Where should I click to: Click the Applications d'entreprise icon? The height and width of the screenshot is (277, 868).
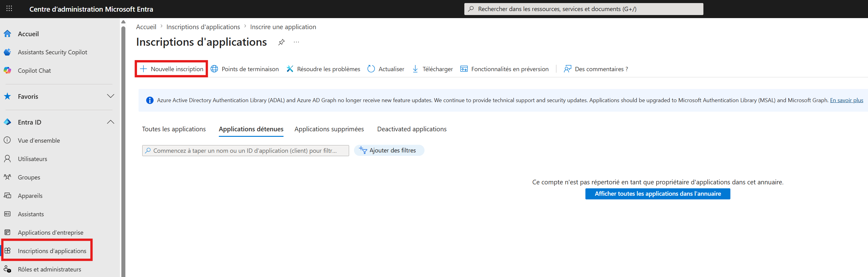7,232
